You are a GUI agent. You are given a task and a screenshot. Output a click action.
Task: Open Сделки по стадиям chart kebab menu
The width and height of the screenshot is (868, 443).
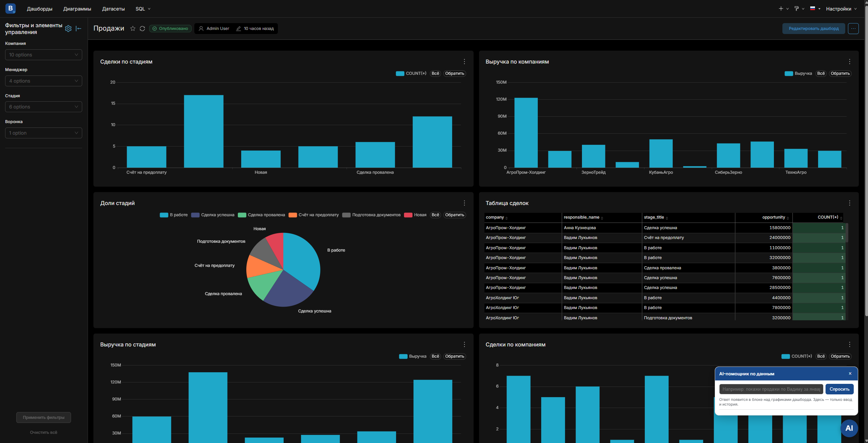pyautogui.click(x=464, y=62)
